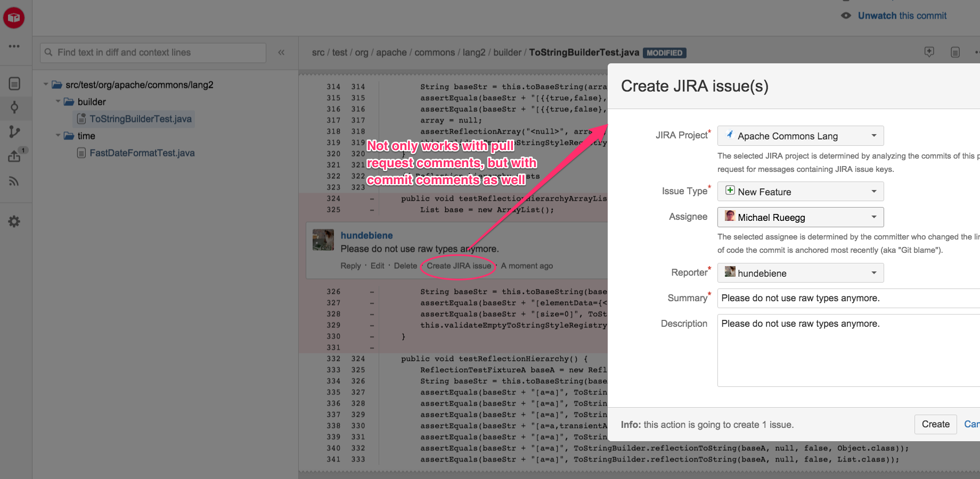Select FastDateFormatTest.java in the file tree
980x479 pixels.
point(142,153)
